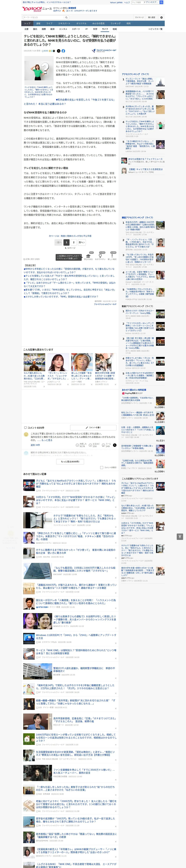
Task: Open トピックス一覧 link
Action: point(155,29)
